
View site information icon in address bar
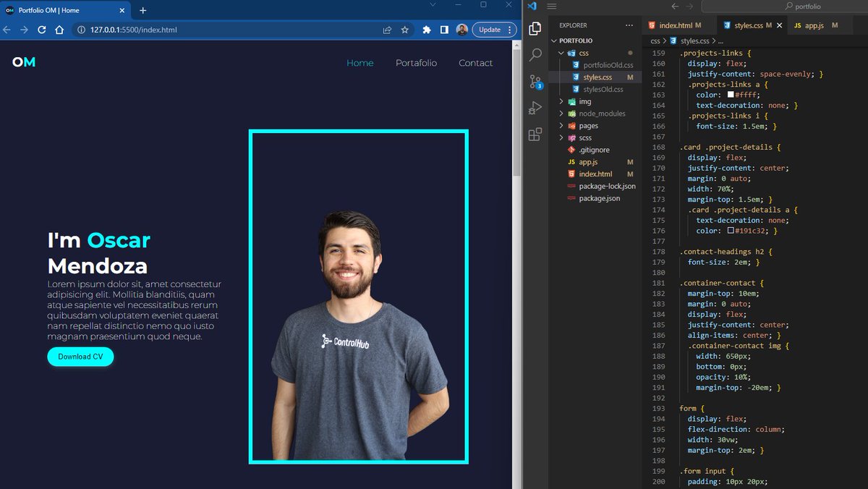[x=82, y=30]
